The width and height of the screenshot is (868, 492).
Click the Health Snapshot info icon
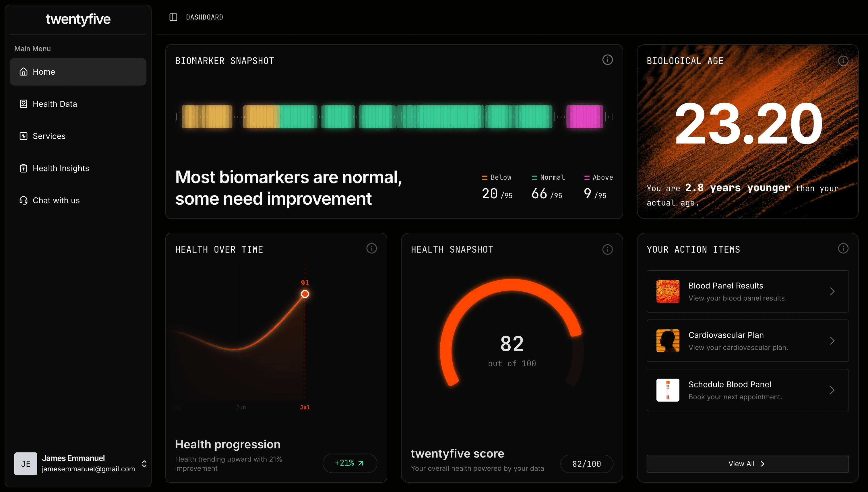(607, 249)
